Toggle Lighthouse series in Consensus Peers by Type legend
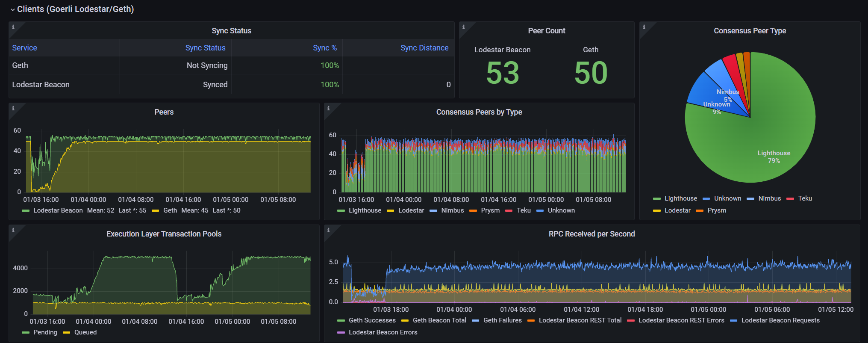 point(365,210)
